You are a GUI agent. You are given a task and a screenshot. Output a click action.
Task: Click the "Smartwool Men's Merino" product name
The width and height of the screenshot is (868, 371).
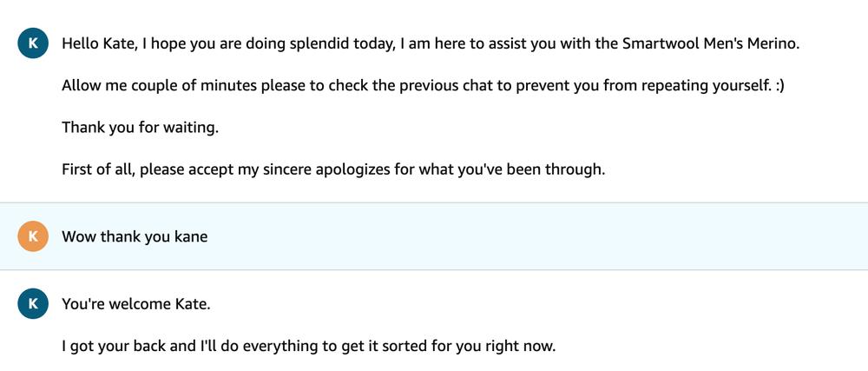tap(710, 44)
